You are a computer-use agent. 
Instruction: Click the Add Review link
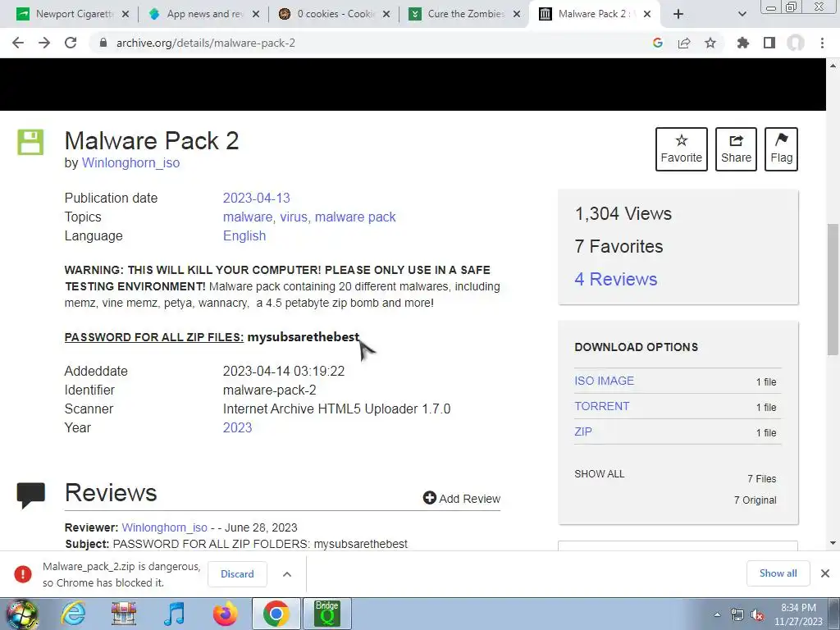(462, 498)
